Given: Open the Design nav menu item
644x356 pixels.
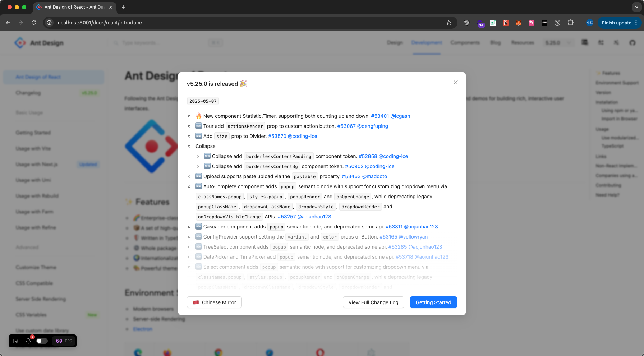Looking at the screenshot, I should point(395,42).
